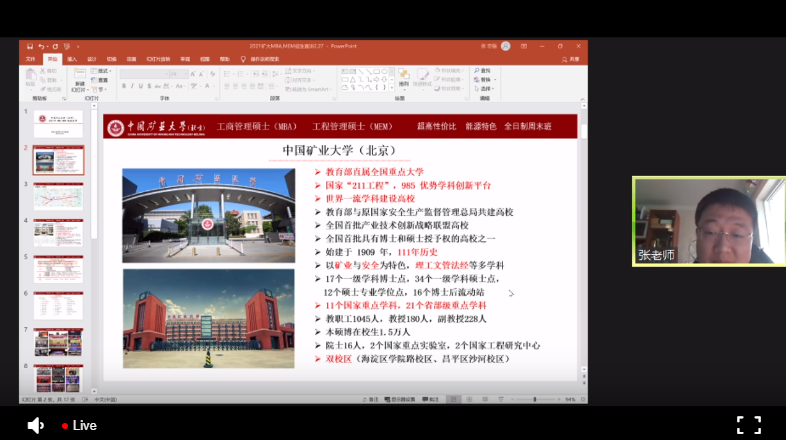The image size is (786, 440).
Task: Convert to SmartArt icon
Action: [x=288, y=89]
